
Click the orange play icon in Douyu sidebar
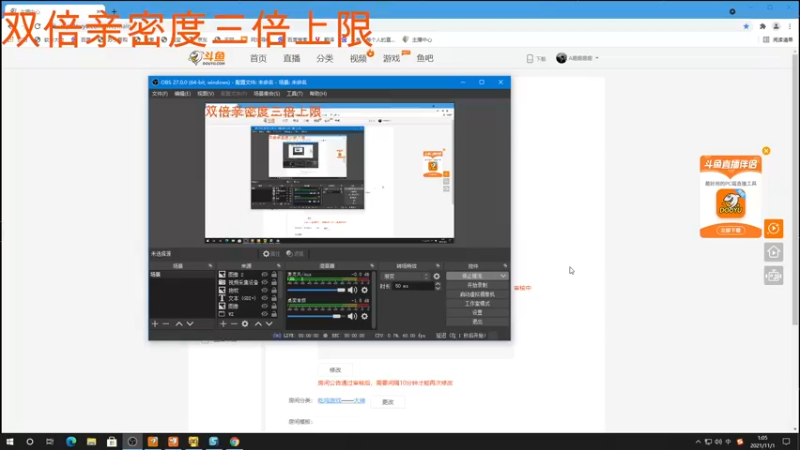point(773,229)
